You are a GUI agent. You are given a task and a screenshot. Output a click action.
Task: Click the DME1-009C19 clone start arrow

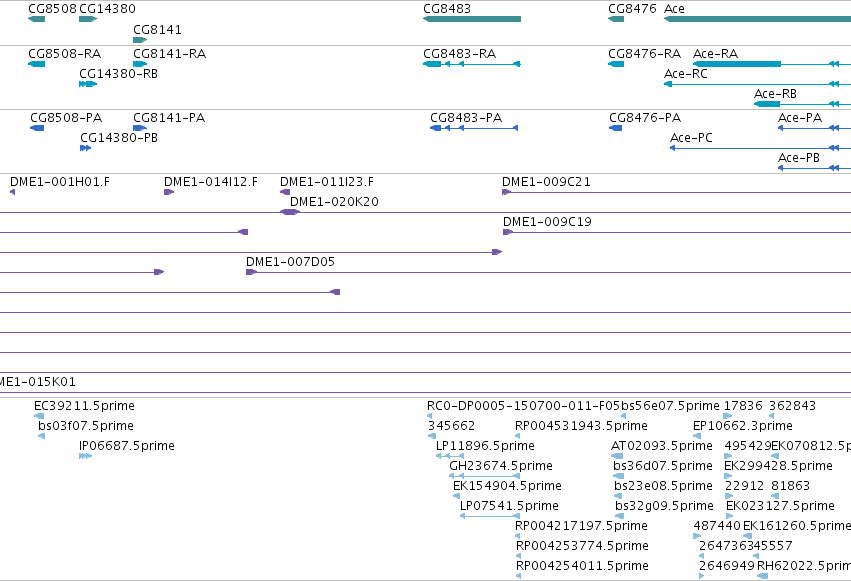click(x=508, y=232)
